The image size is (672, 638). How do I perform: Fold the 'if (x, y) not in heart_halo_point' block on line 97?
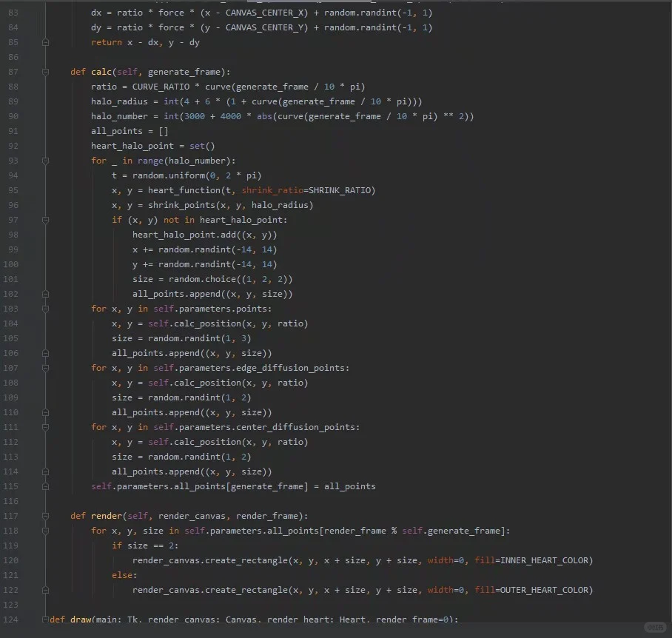tap(45, 220)
